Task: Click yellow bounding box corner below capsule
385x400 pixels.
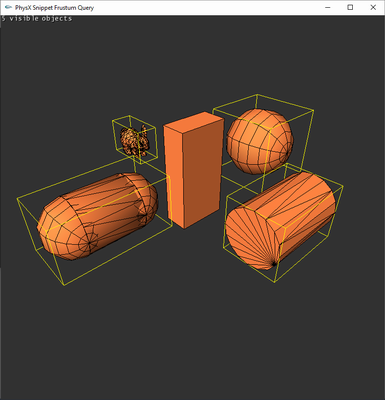Action: [64, 285]
